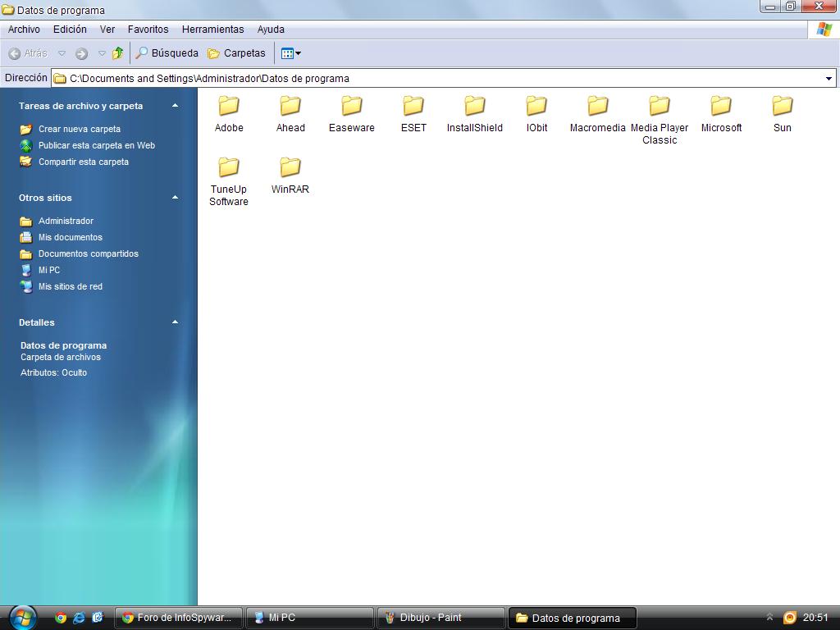840x630 pixels.
Task: Select the Macromedia folder
Action: [x=597, y=113]
